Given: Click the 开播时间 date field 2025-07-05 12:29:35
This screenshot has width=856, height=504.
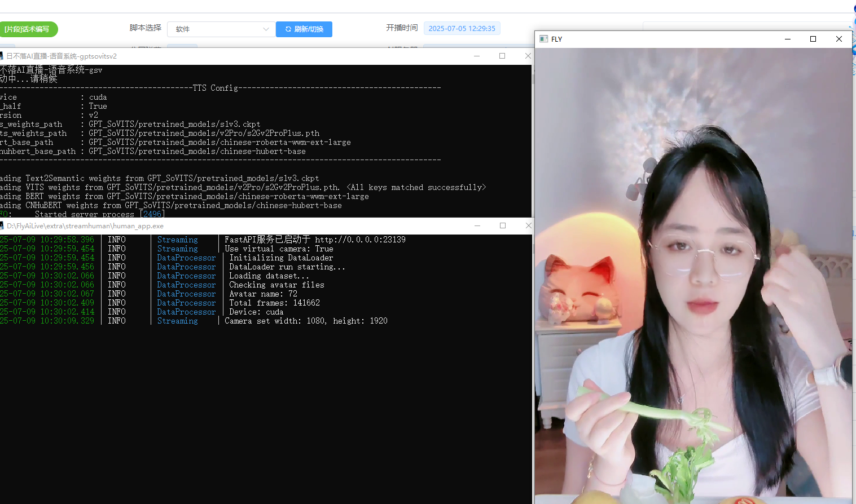Looking at the screenshot, I should coord(462,28).
